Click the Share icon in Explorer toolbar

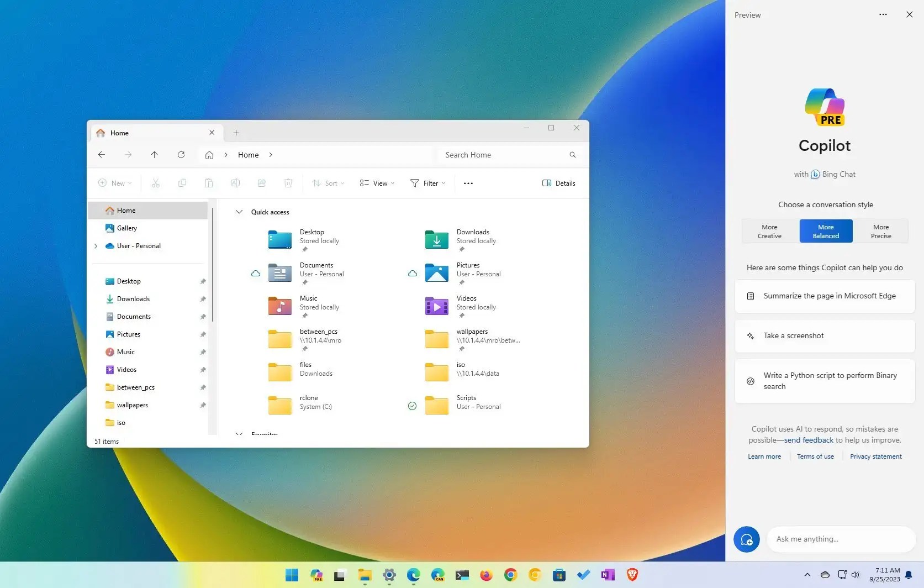coord(262,183)
